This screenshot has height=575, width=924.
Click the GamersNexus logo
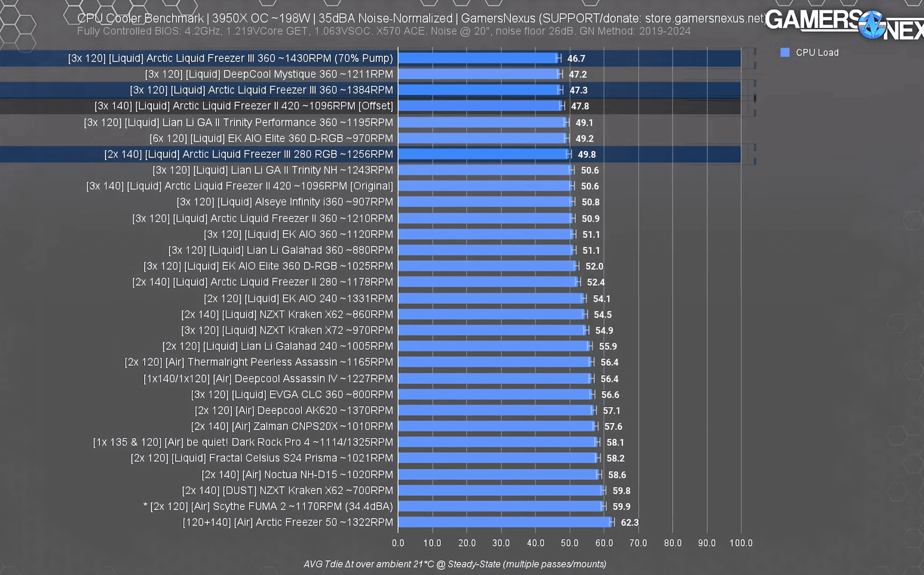click(x=844, y=25)
